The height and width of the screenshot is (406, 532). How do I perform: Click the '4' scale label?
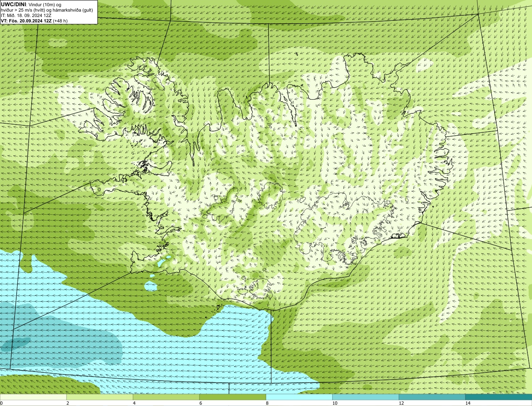point(134,403)
